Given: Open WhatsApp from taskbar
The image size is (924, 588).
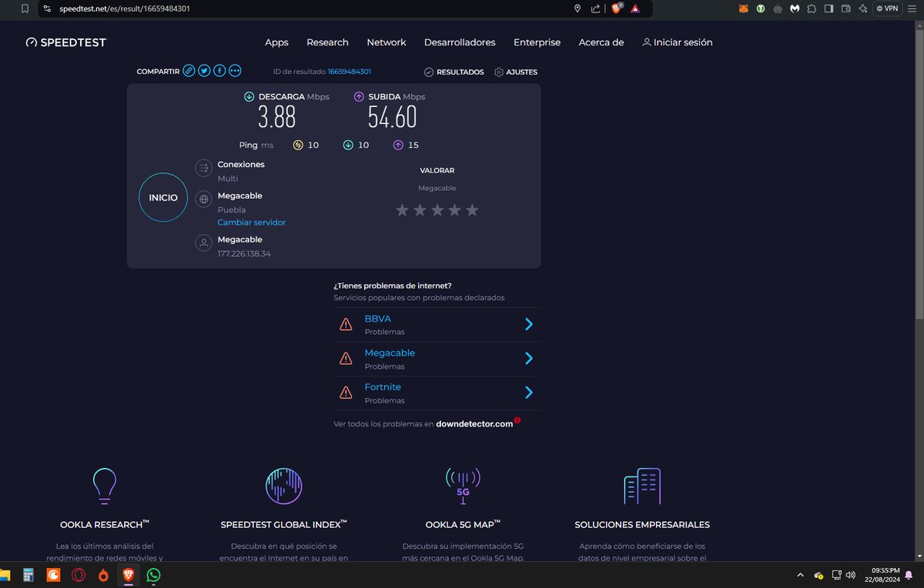Looking at the screenshot, I should point(153,574).
